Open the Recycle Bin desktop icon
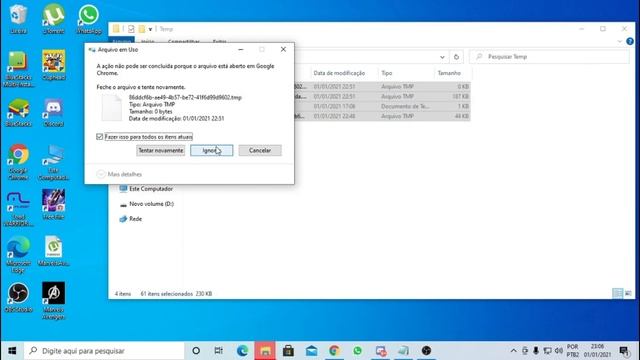This screenshot has width=640, height=360. tap(18, 18)
